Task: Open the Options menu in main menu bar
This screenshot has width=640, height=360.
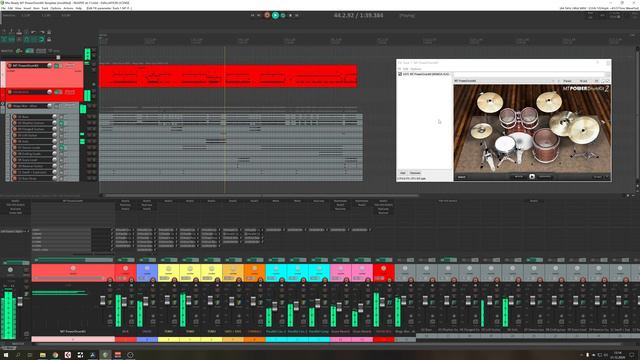Action: pyautogui.click(x=56, y=8)
